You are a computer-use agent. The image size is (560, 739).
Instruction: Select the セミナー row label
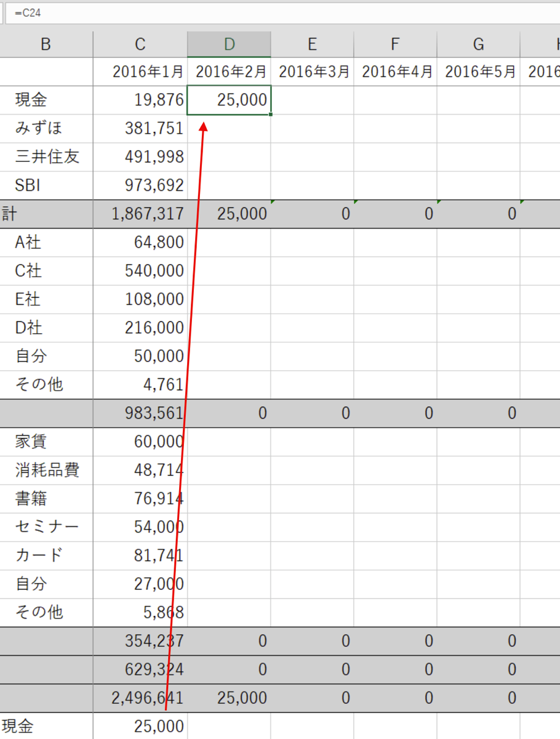pos(46,527)
